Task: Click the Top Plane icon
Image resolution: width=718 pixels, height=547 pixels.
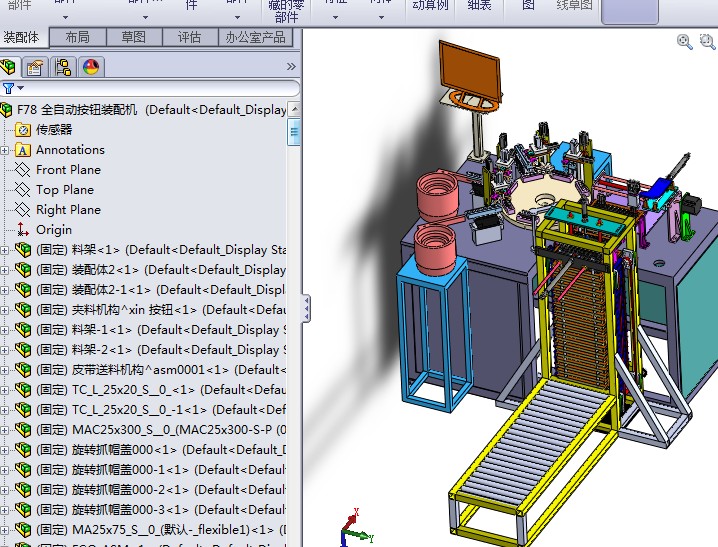Action: coord(22,190)
